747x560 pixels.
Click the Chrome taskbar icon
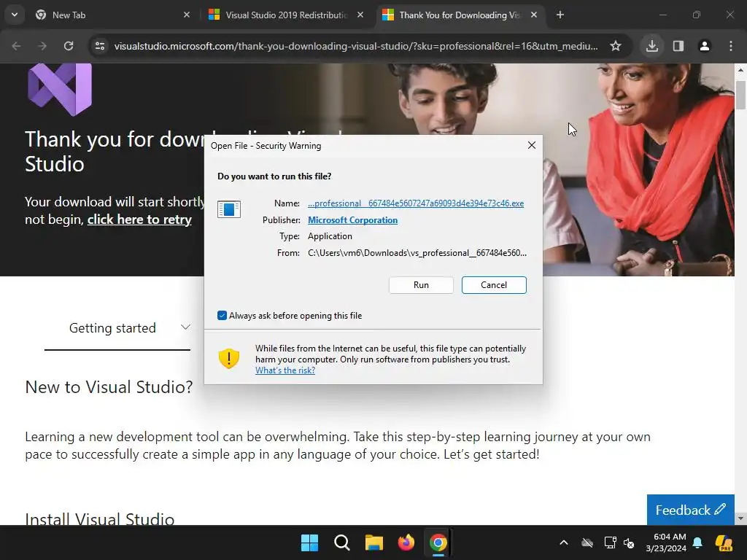point(438,542)
